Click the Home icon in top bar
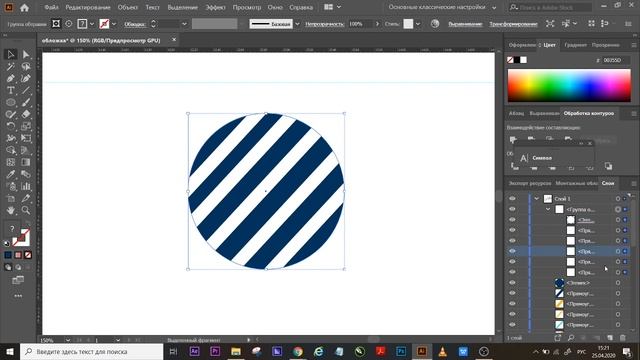 pos(24,7)
